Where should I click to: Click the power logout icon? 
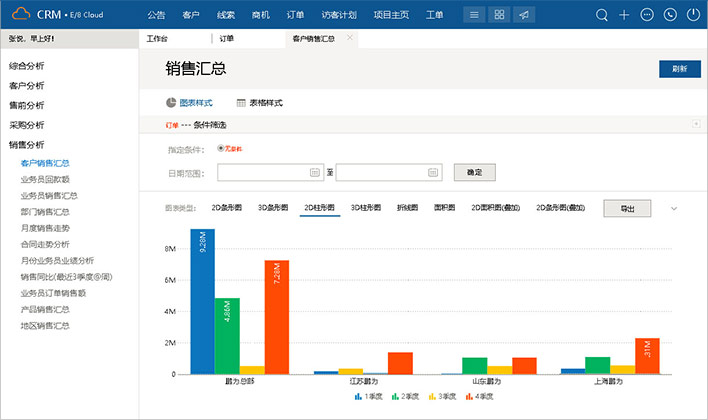click(x=693, y=15)
